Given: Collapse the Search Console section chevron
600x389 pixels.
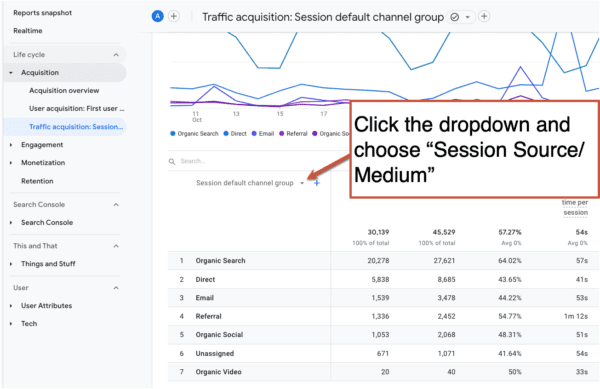Looking at the screenshot, I should 116,205.
